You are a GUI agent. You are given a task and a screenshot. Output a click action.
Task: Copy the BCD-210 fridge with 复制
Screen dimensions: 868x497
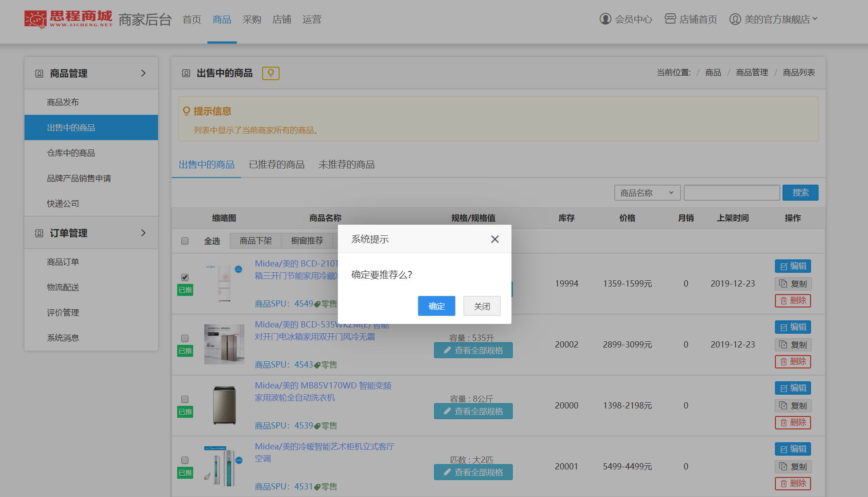click(793, 284)
